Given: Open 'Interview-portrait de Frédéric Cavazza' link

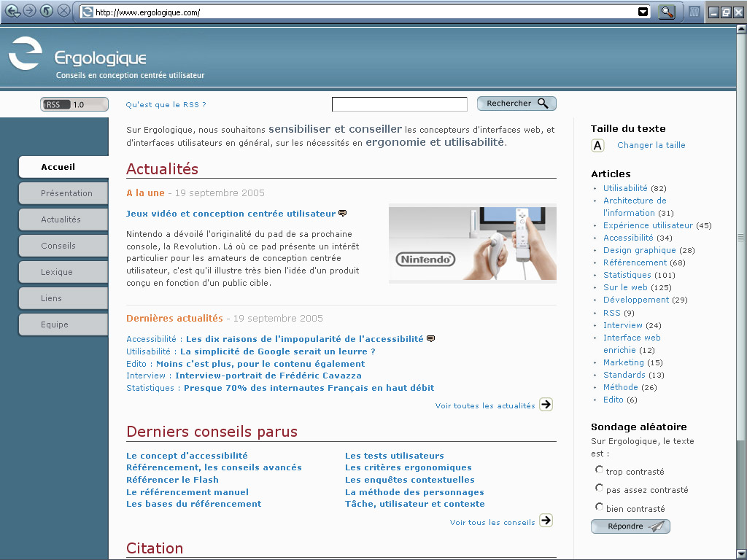Looking at the screenshot, I should 268,376.
